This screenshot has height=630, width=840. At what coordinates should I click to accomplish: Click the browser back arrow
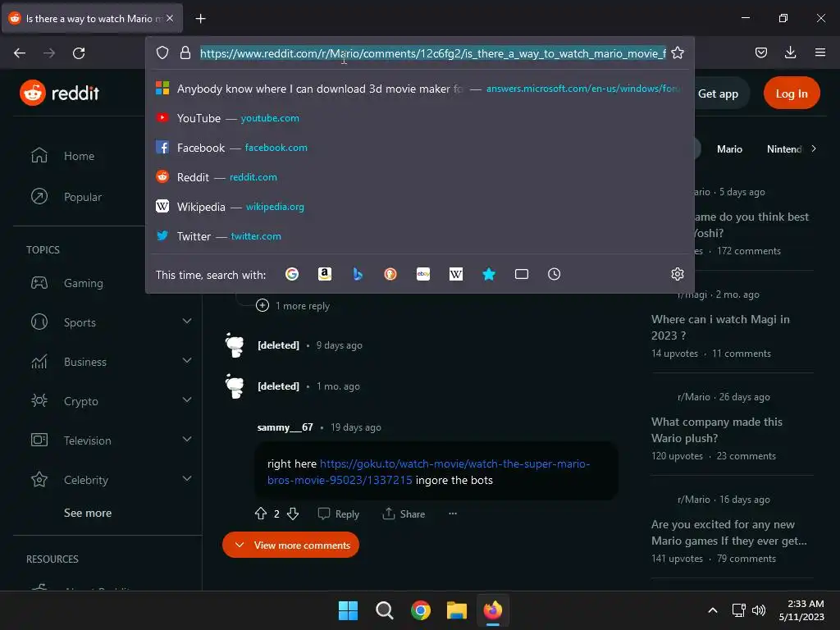click(20, 53)
